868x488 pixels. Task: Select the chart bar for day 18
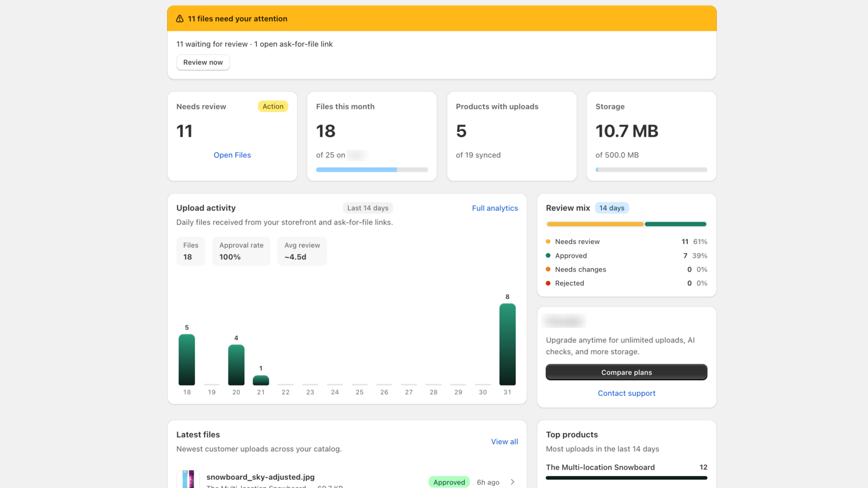187,359
